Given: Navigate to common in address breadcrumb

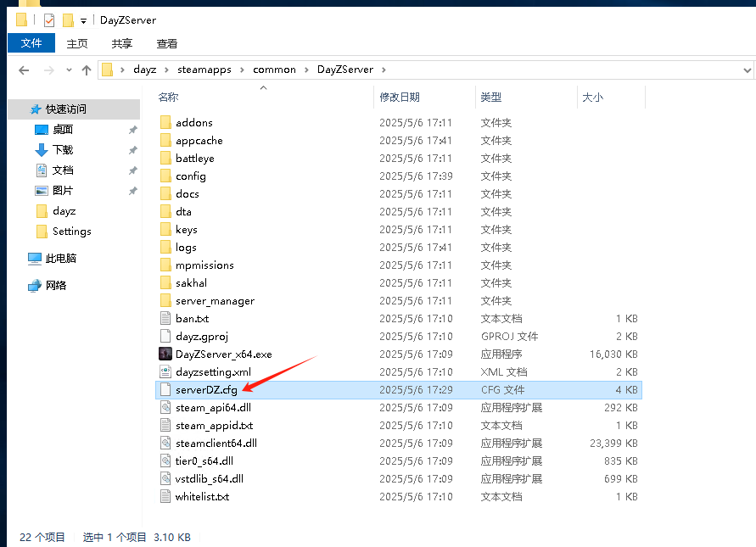Looking at the screenshot, I should 274,70.
